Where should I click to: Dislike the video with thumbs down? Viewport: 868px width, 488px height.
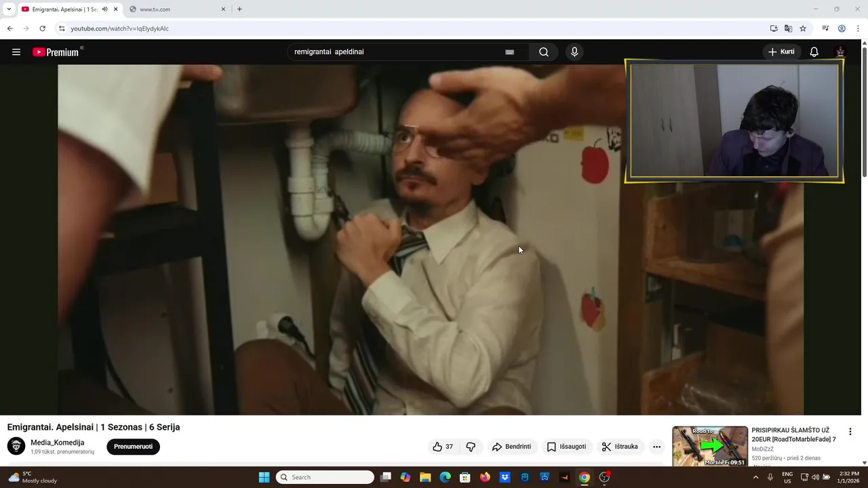[471, 447]
